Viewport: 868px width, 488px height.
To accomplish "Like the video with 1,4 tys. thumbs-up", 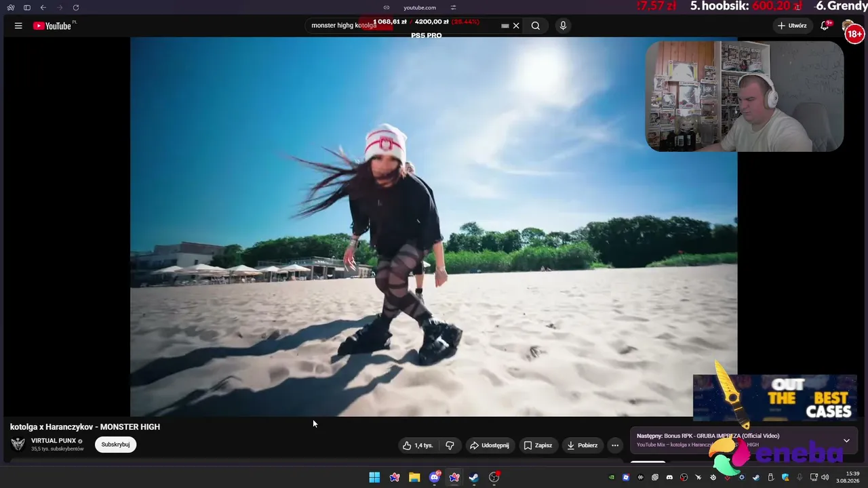I will [x=418, y=445].
